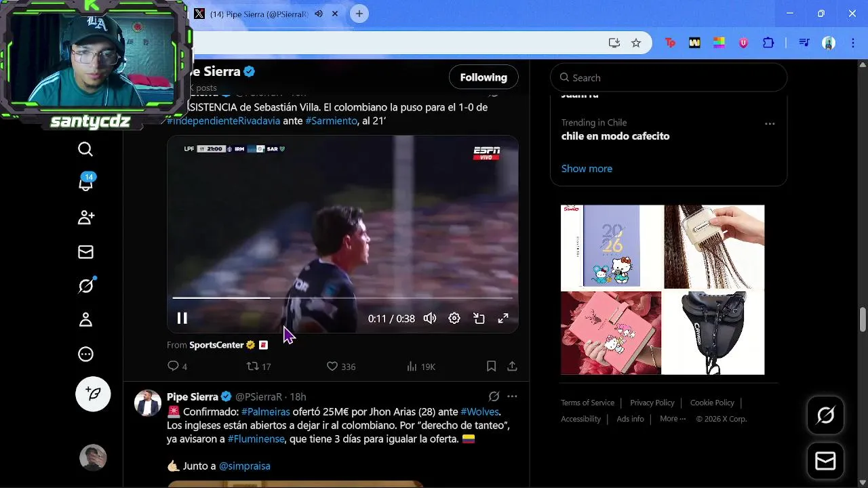The height and width of the screenshot is (488, 868).
Task: Open Terms of Service link
Action: pyautogui.click(x=587, y=403)
